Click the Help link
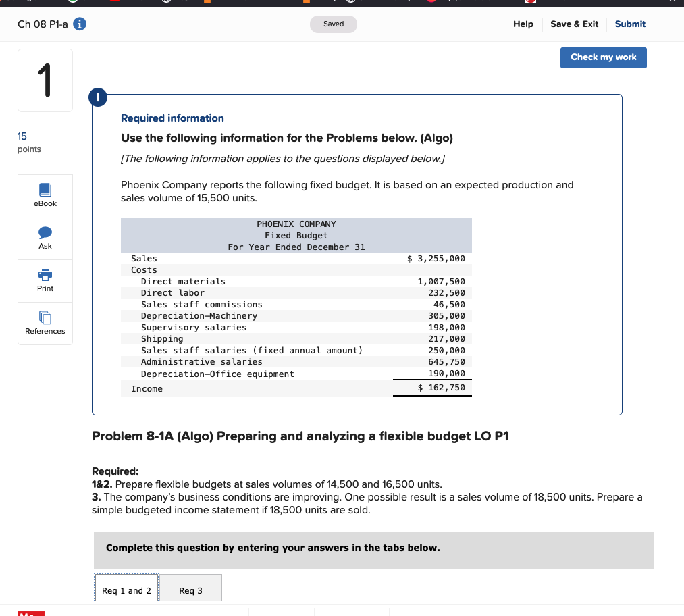 [523, 24]
